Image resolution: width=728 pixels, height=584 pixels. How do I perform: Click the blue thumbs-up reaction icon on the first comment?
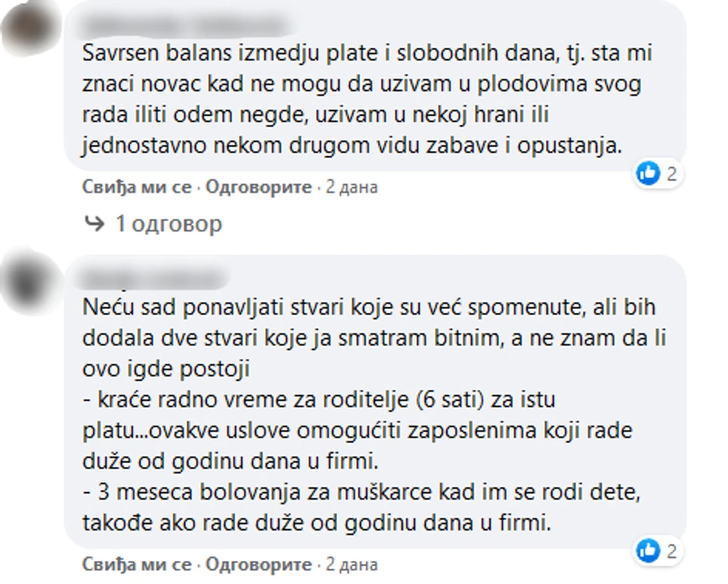(647, 173)
